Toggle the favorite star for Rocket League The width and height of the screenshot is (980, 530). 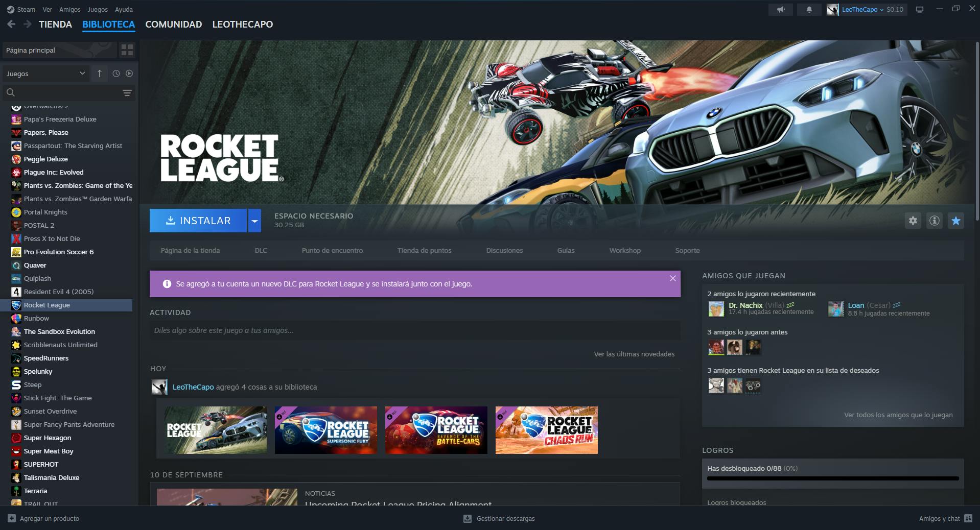pyautogui.click(x=955, y=221)
